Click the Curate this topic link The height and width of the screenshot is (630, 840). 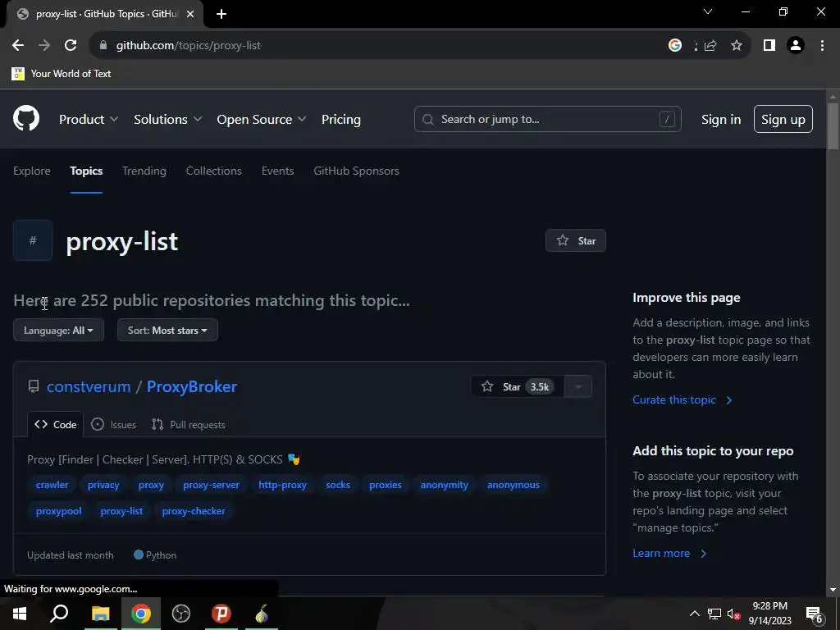click(x=682, y=399)
